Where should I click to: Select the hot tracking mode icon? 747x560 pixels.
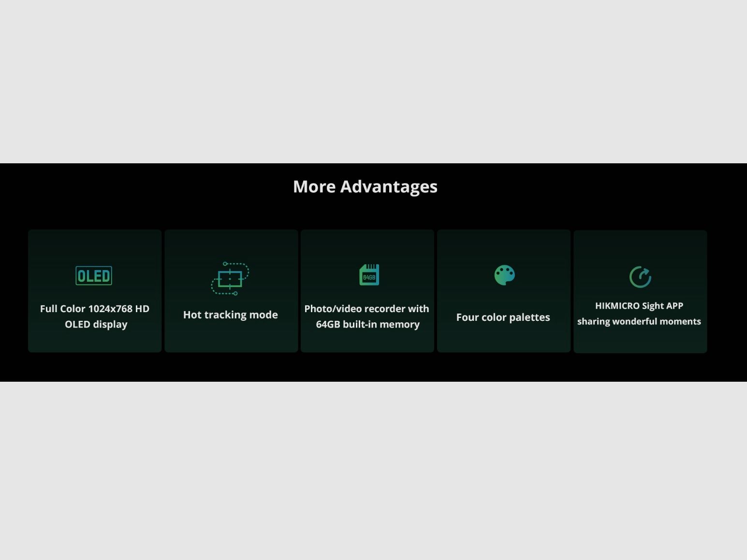pos(230,278)
